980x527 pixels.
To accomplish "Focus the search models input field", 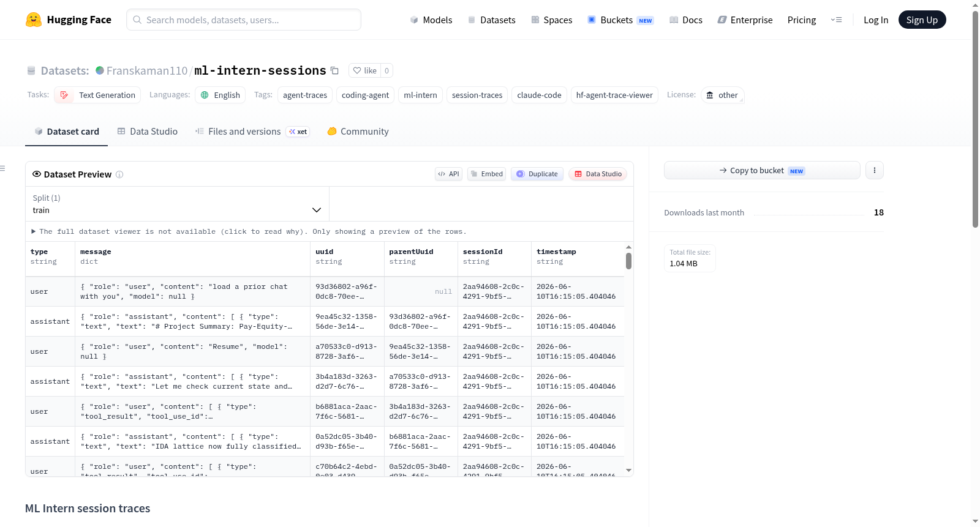I will click(x=244, y=20).
